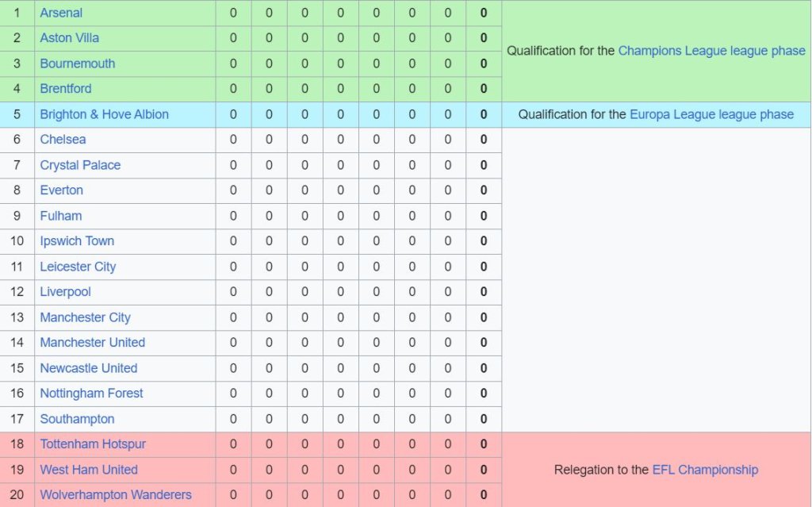Select the Brentford link

point(66,89)
